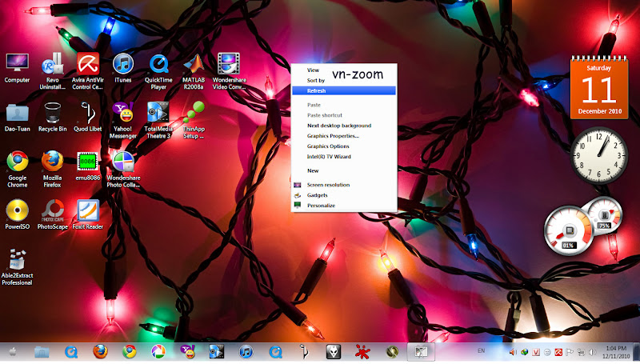The height and width of the screenshot is (364, 640).
Task: Select the PhotoScape desktop icon
Action: click(52, 215)
